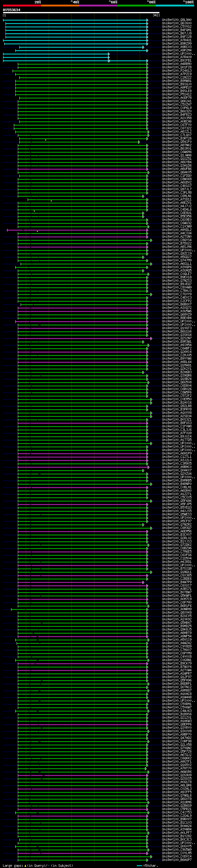Click the green ~80% identity legend segment
Image resolution: width=197 pixels, height=868 pixels.
[x=137, y=6]
